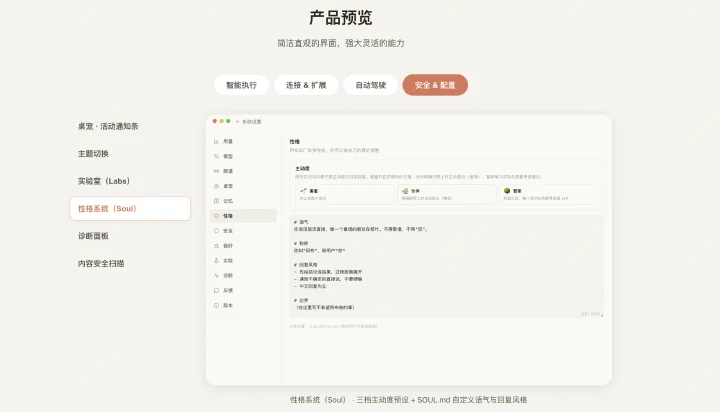
Task: Select the 诊断 pulse icon in sidebar
Action: [216, 275]
